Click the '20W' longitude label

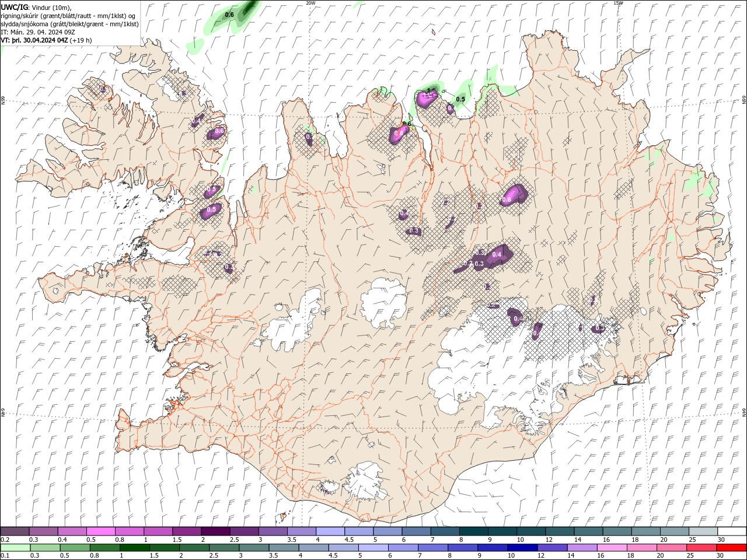(310, 3)
